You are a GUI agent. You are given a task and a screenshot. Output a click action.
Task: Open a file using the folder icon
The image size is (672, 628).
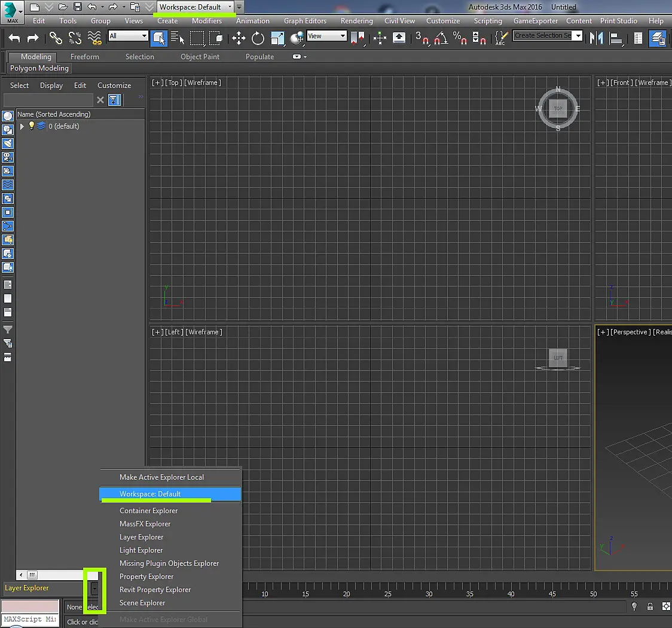[63, 7]
